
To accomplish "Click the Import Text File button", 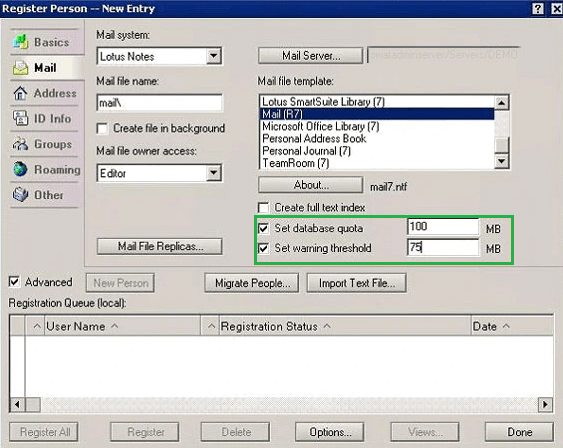I will tap(357, 283).
